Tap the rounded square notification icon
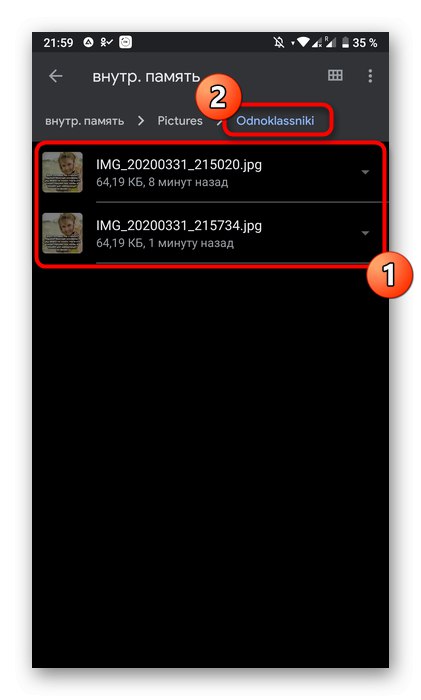 (125, 42)
